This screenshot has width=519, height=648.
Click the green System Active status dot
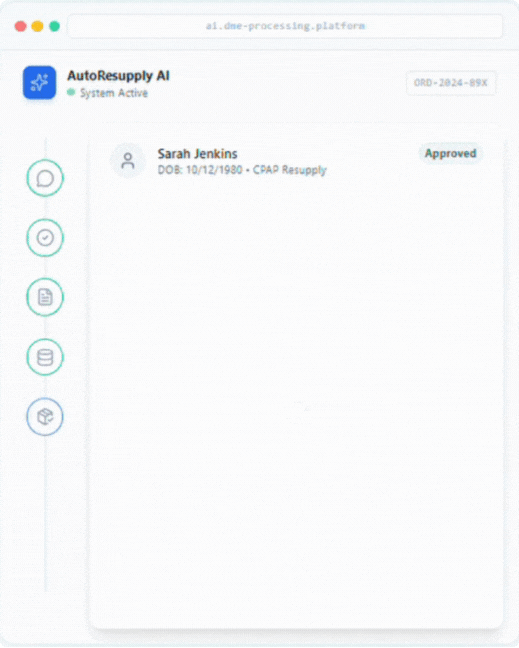click(71, 92)
